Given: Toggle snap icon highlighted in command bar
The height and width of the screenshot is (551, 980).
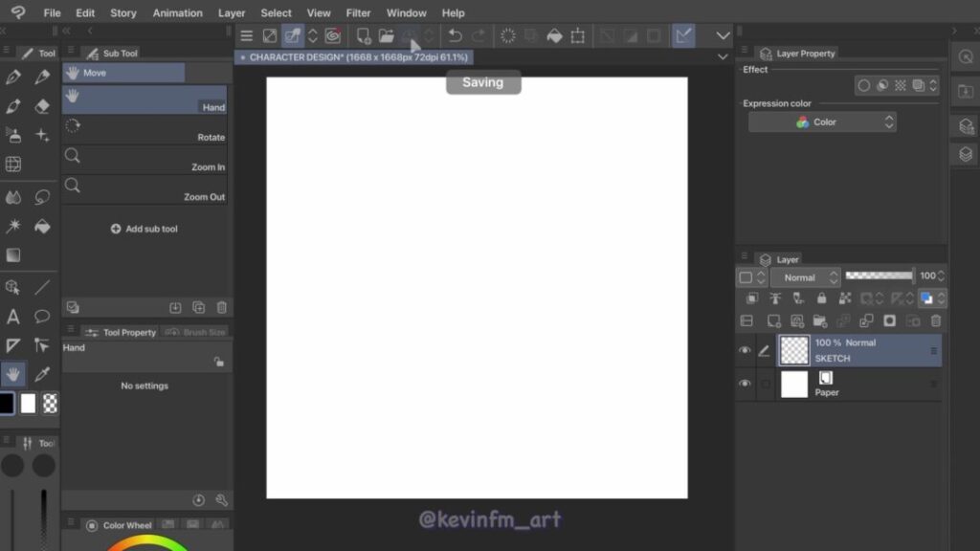Looking at the screenshot, I should [x=683, y=35].
